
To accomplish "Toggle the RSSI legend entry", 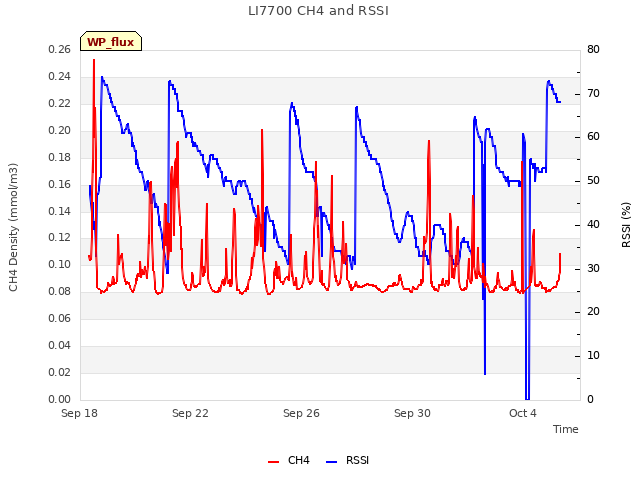I will 347,460.
